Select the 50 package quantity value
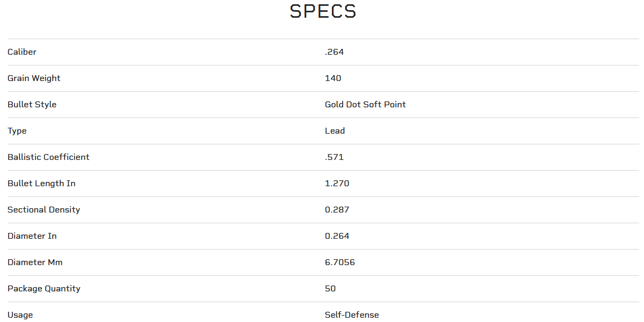The image size is (644, 322). tap(330, 289)
